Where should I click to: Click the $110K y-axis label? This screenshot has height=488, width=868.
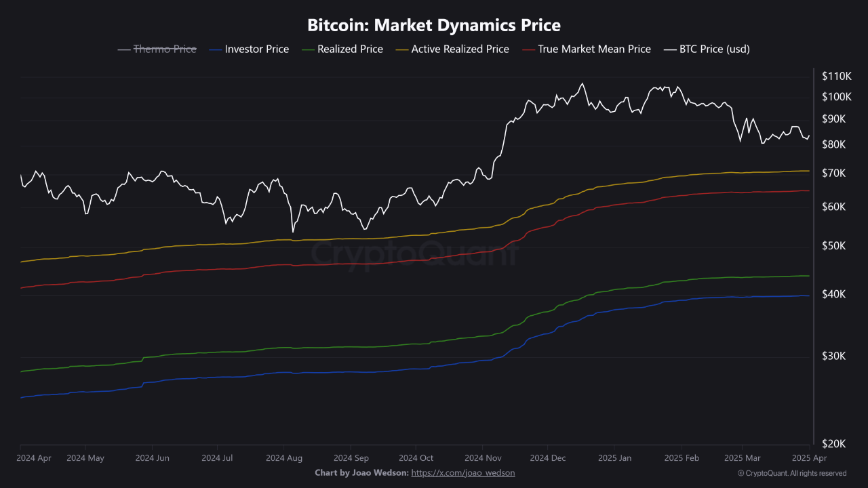click(836, 75)
